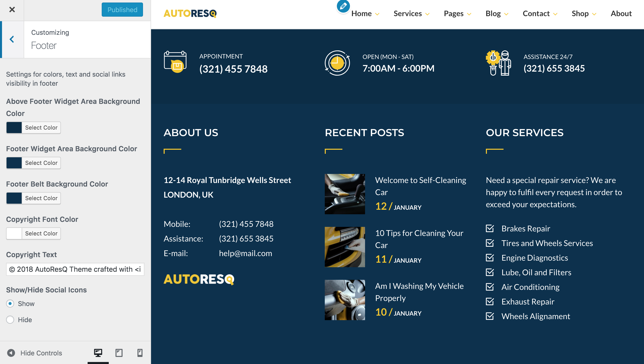Click the Hide Controls label
The height and width of the screenshot is (364, 644).
tap(41, 353)
